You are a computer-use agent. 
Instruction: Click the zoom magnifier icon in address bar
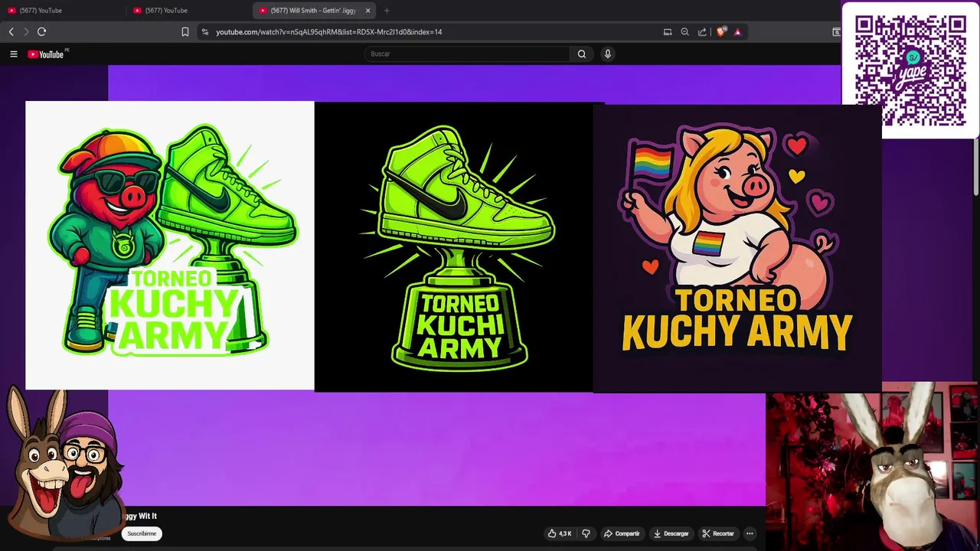[684, 31]
